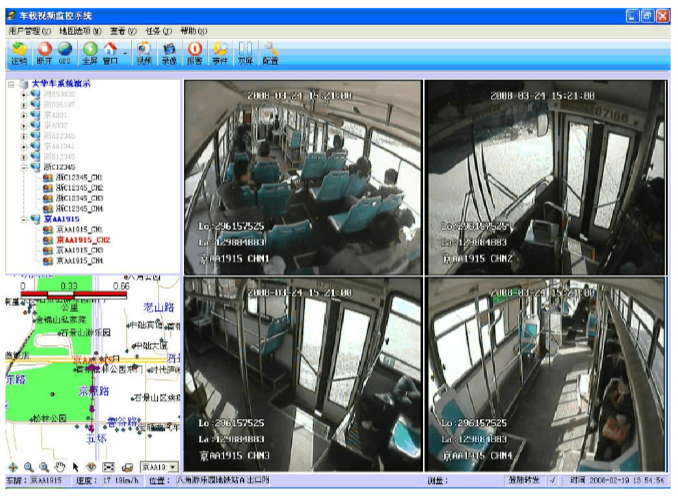
Task: Toggle the checkbox next to 报警转发
Action: pyautogui.click(x=553, y=480)
